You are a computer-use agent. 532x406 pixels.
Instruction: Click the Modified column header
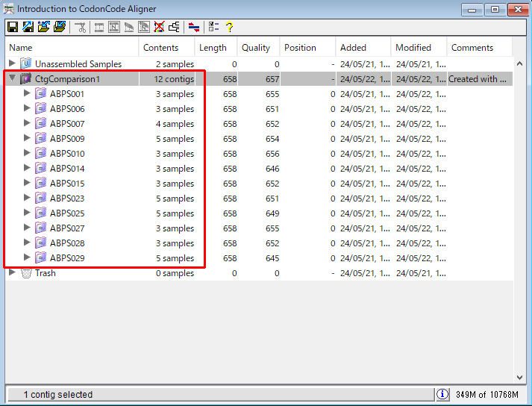[413, 48]
